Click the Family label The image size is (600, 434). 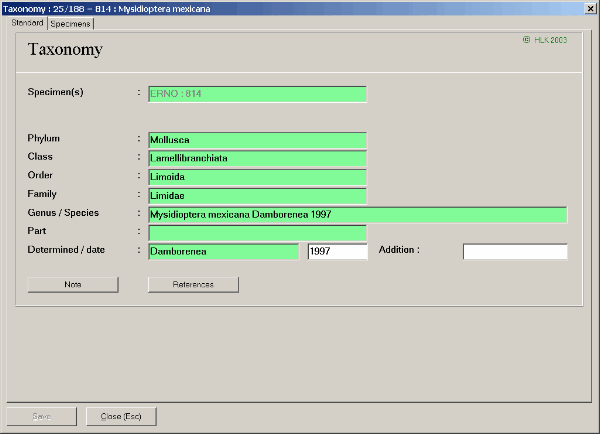point(42,194)
